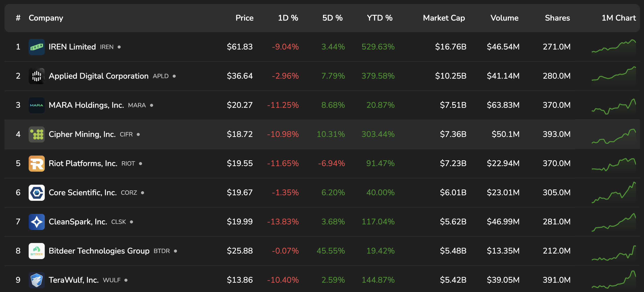This screenshot has height=292, width=644.
Task: Click the Cipher Mining dotted-grid logo
Action: point(36,134)
